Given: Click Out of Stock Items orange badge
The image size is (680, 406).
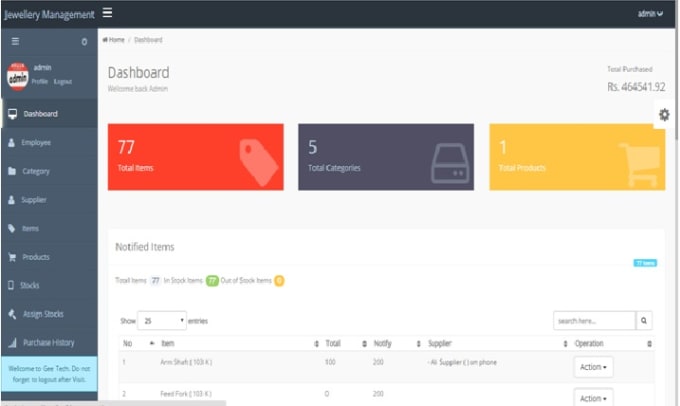Looking at the screenshot, I should pyautogui.click(x=279, y=281).
